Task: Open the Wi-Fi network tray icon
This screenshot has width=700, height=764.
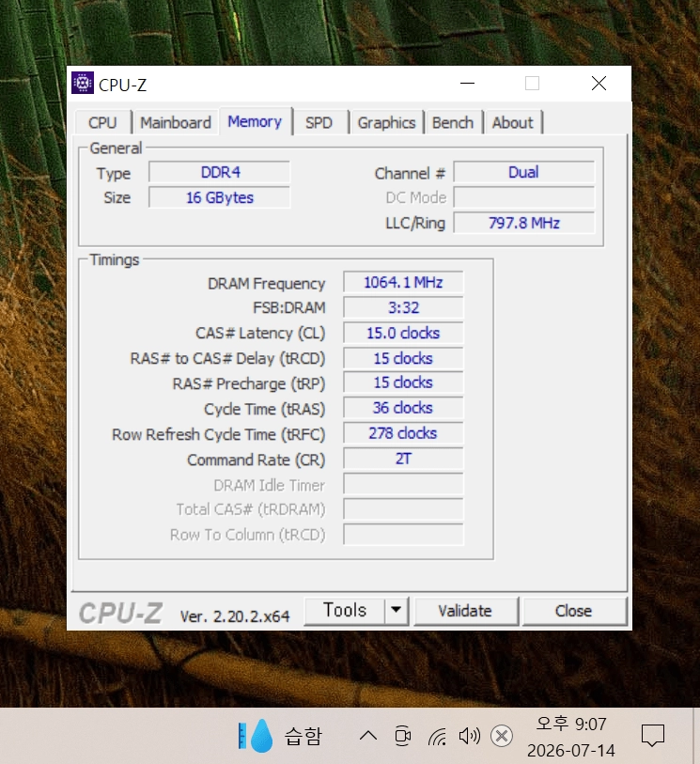Action: tap(437, 736)
